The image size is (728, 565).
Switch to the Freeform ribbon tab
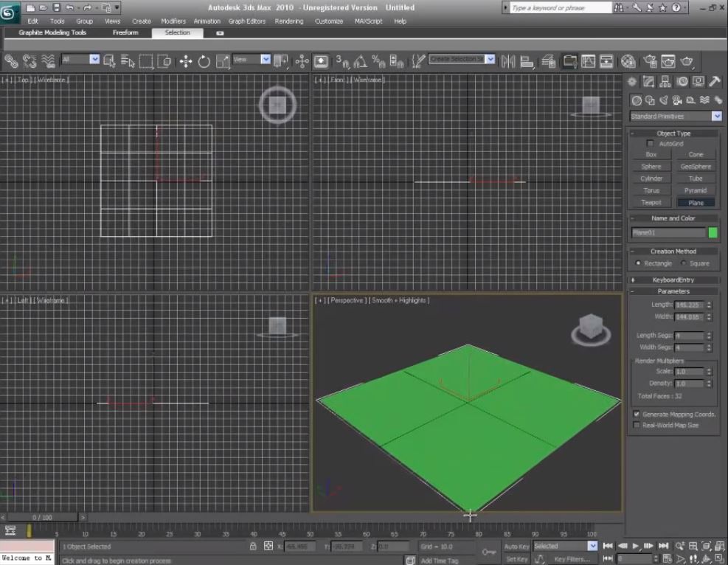[125, 32]
